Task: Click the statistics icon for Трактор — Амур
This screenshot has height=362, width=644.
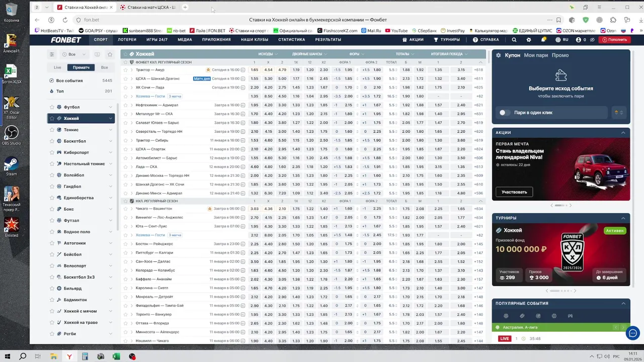Action: click(243, 70)
